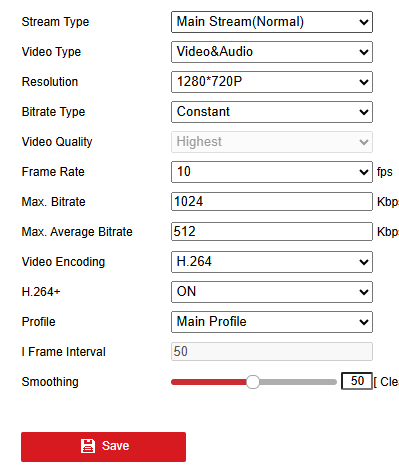This screenshot has height=469, width=399.
Task: Click the Frame Rate dropdown chevron
Action: (364, 172)
